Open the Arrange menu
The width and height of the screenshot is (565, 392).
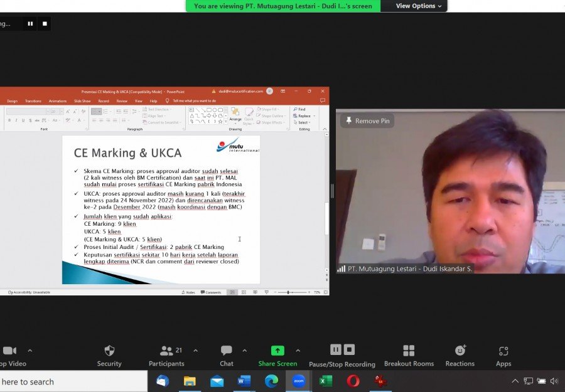tap(235, 115)
